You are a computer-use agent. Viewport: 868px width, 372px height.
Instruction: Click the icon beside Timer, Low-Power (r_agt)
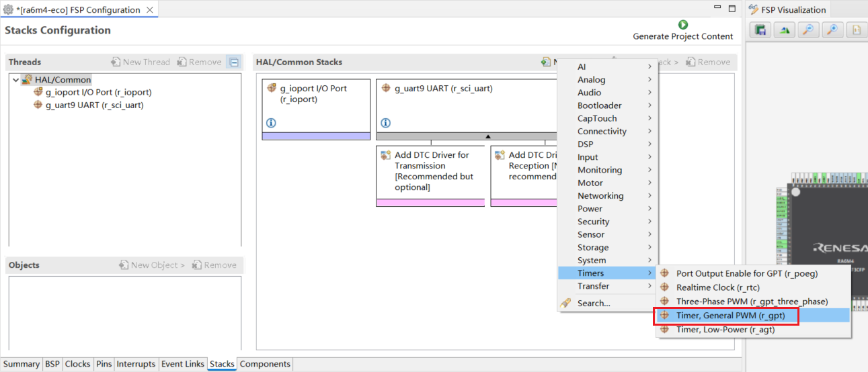[665, 330]
